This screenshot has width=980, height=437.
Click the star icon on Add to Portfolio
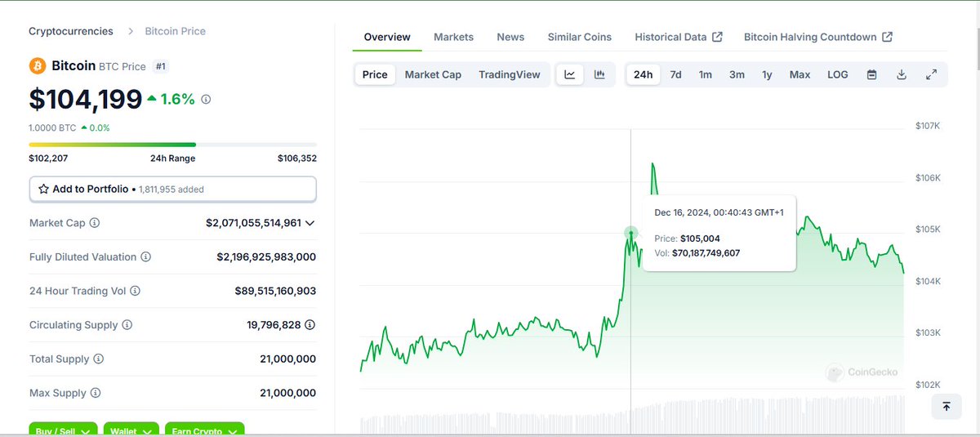pyautogui.click(x=44, y=189)
